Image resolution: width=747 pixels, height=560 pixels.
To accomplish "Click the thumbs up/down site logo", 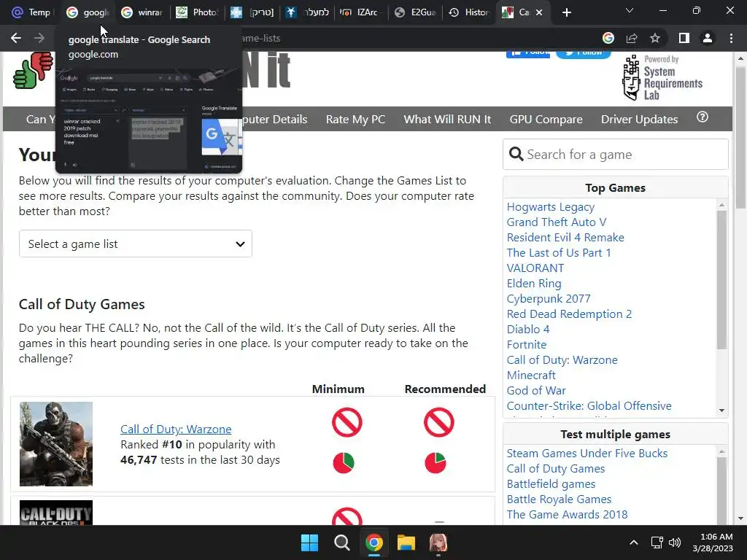I will (x=33, y=71).
